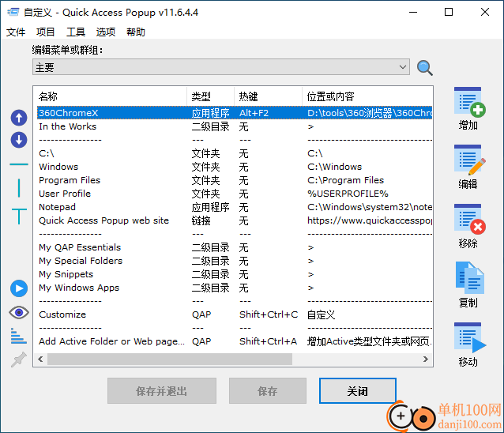Viewport: 504px width, 433px height.
Task: Select the C:\ folder row
Action: pos(235,153)
